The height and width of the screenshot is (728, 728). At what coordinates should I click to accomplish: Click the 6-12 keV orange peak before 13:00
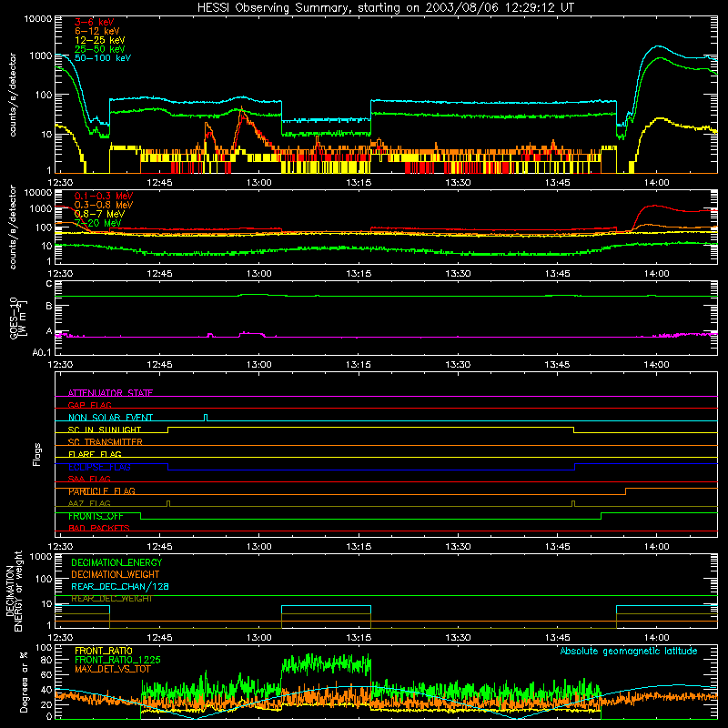pyautogui.click(x=241, y=109)
